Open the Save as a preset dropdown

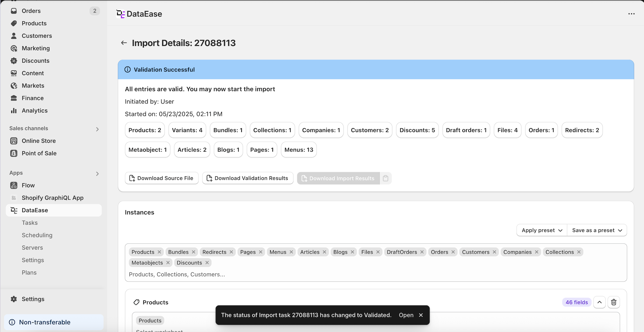pos(597,230)
